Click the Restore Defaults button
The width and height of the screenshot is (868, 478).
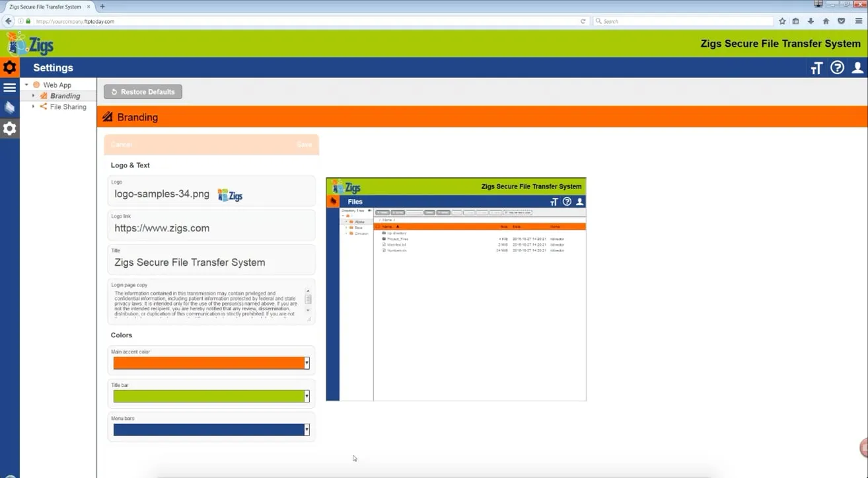tap(143, 92)
